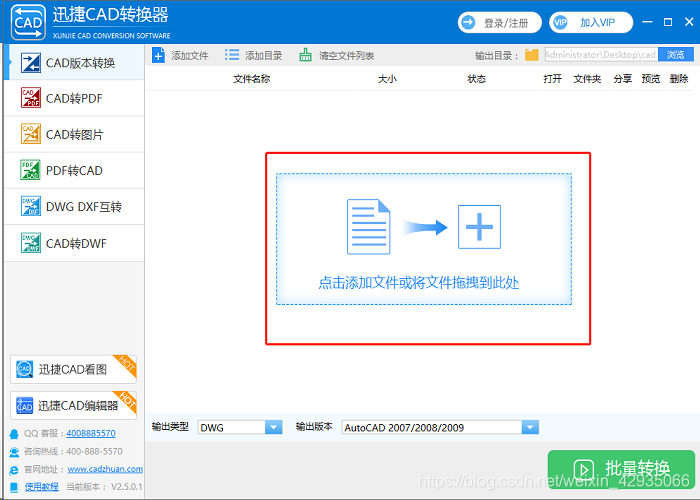700x500 pixels.
Task: Click the 分享 column header
Action: click(x=623, y=79)
